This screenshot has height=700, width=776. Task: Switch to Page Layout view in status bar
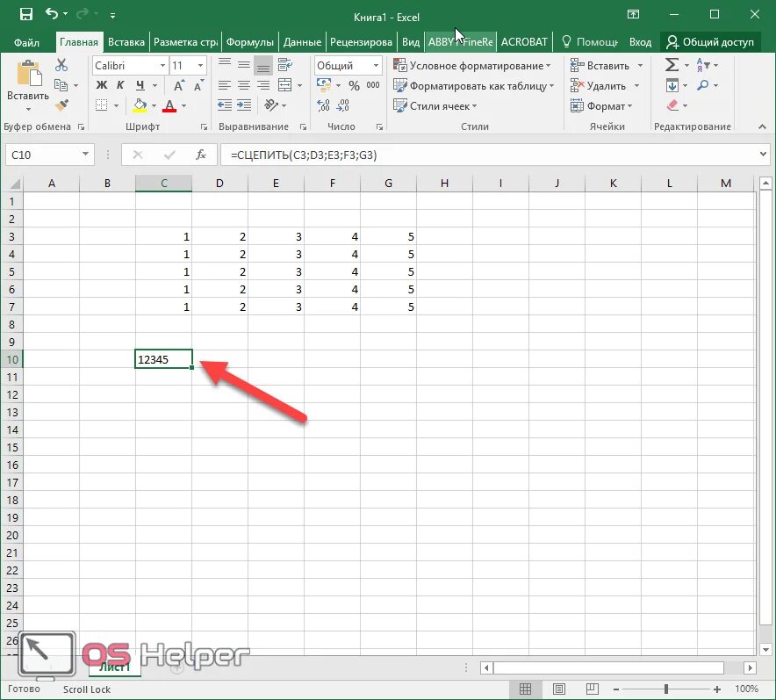pyautogui.click(x=559, y=689)
